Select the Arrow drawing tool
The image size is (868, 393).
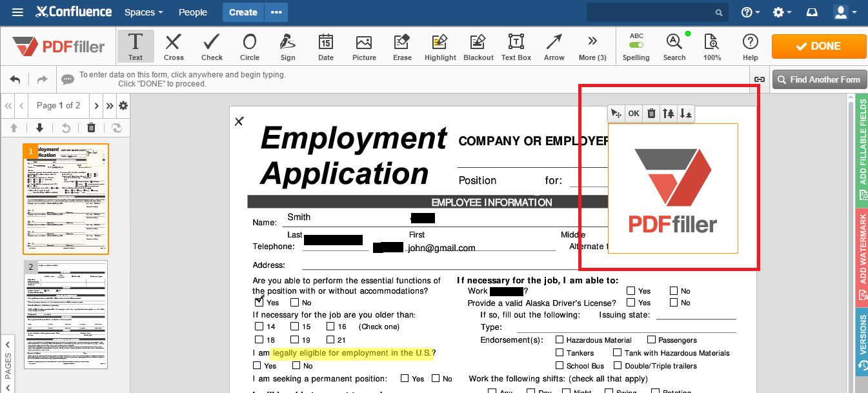click(x=554, y=46)
